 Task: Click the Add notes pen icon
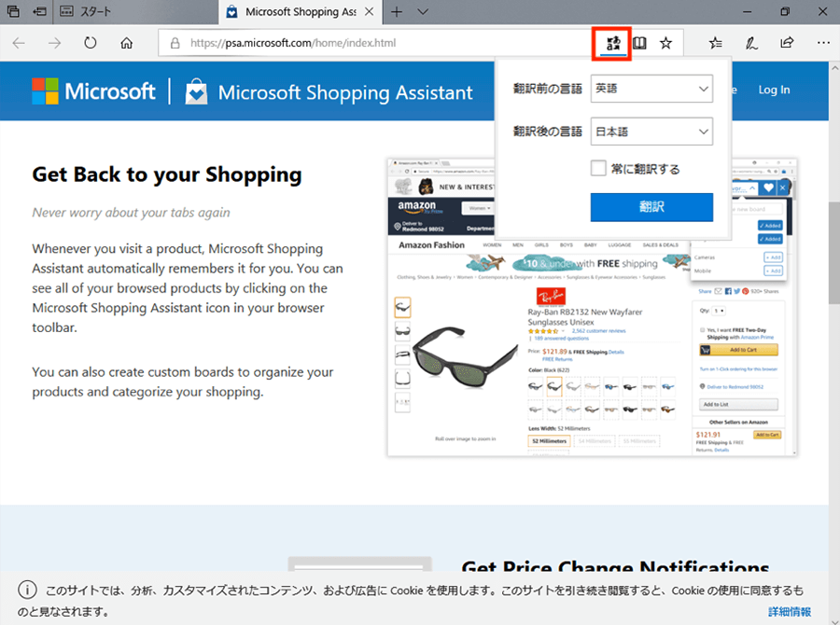751,44
